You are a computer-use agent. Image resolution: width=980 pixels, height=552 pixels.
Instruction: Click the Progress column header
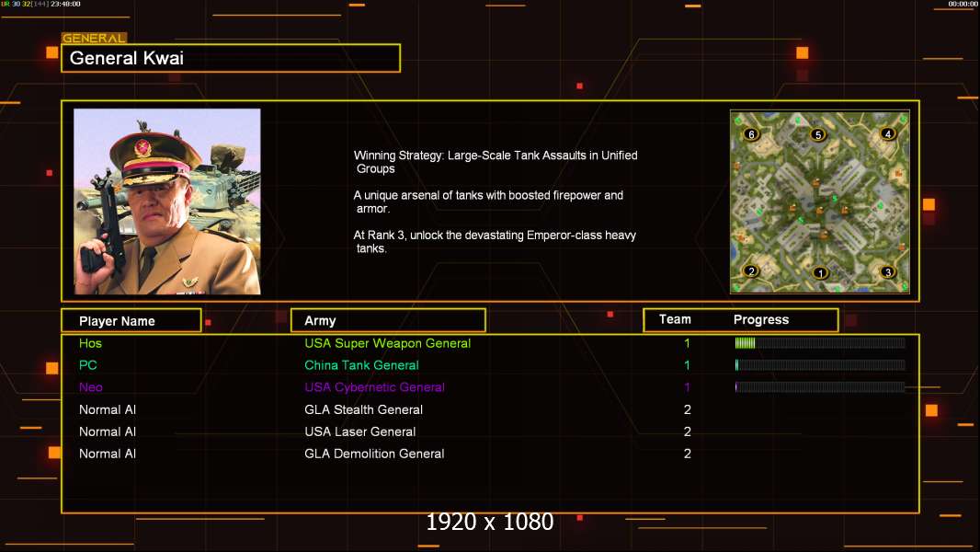(x=760, y=319)
